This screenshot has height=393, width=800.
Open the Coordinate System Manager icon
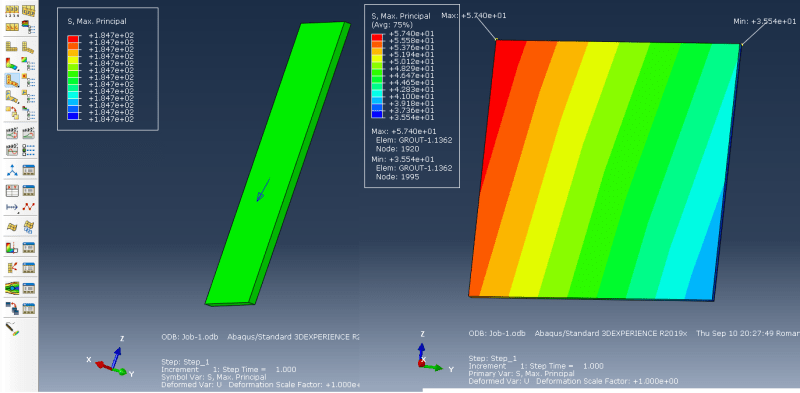(29, 171)
